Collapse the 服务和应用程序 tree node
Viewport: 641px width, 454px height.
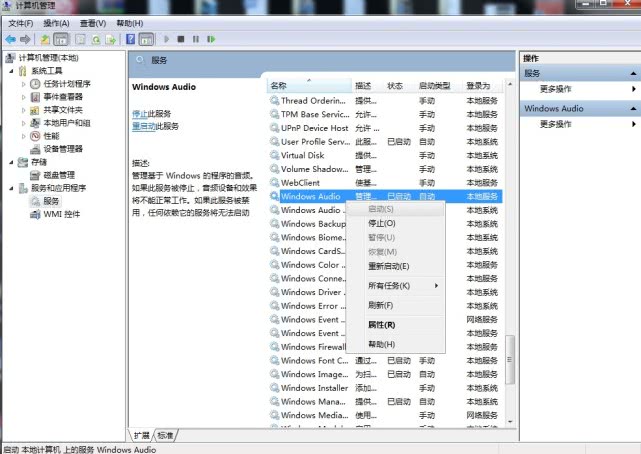11,188
